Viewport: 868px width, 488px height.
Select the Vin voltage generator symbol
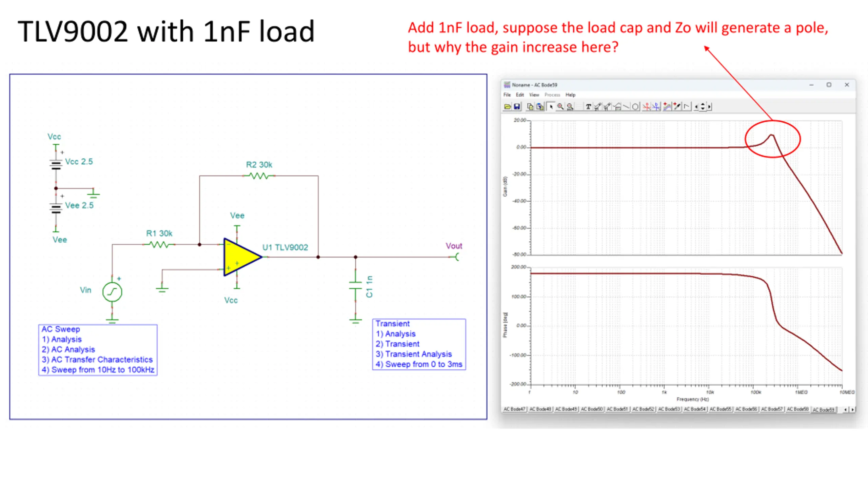point(112,292)
